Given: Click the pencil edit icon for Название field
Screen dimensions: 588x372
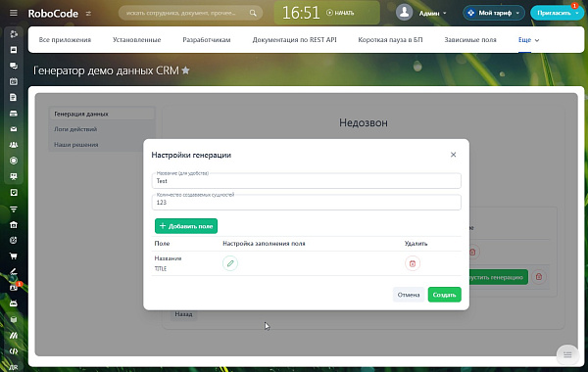Looking at the screenshot, I should point(230,263).
